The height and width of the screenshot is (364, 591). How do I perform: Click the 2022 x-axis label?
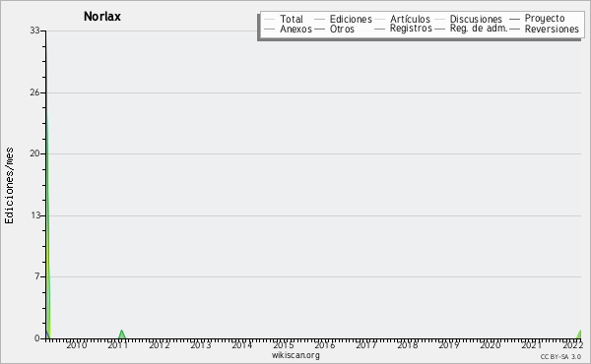tap(573, 344)
